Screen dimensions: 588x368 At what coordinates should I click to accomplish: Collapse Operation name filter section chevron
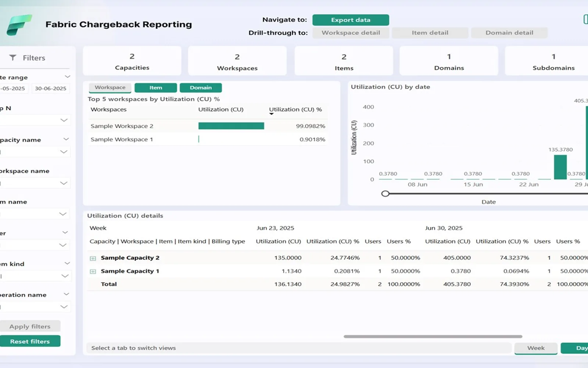(x=67, y=294)
